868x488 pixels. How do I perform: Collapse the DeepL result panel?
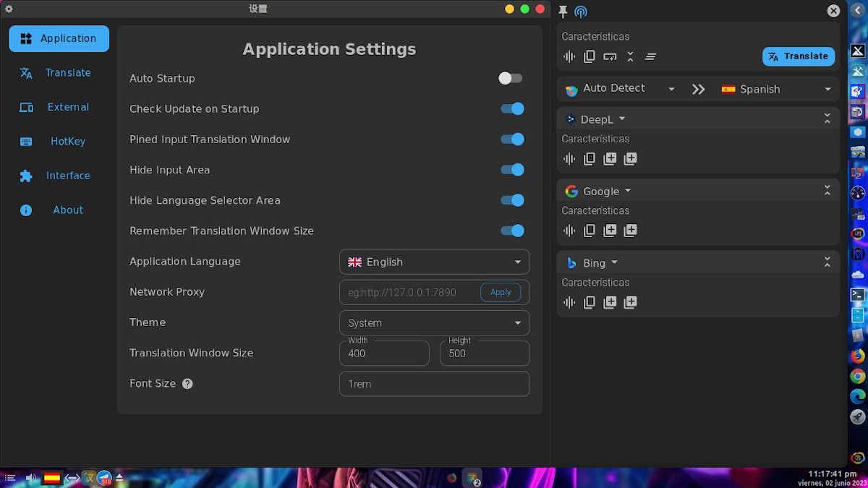tap(827, 119)
